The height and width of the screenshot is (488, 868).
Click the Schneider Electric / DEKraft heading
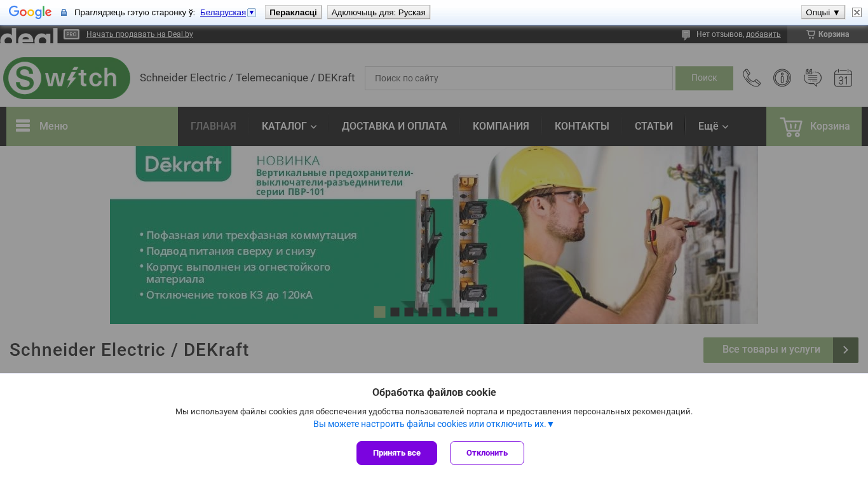click(x=130, y=350)
